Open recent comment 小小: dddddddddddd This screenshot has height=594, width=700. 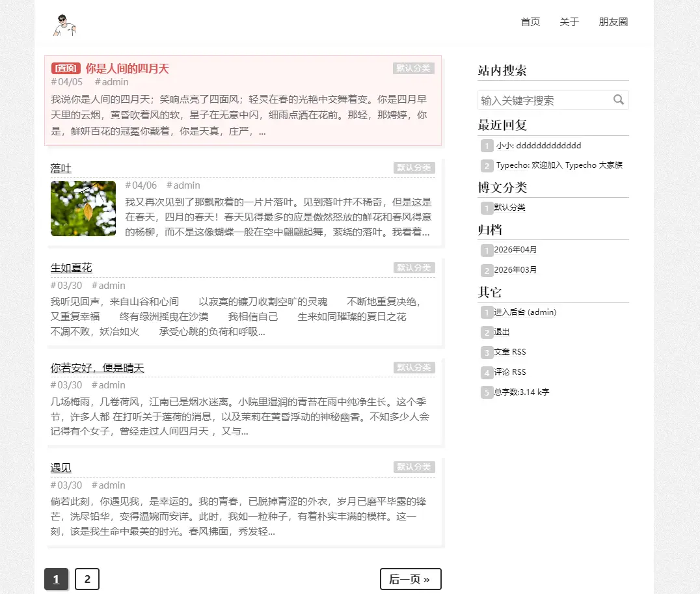tap(539, 146)
